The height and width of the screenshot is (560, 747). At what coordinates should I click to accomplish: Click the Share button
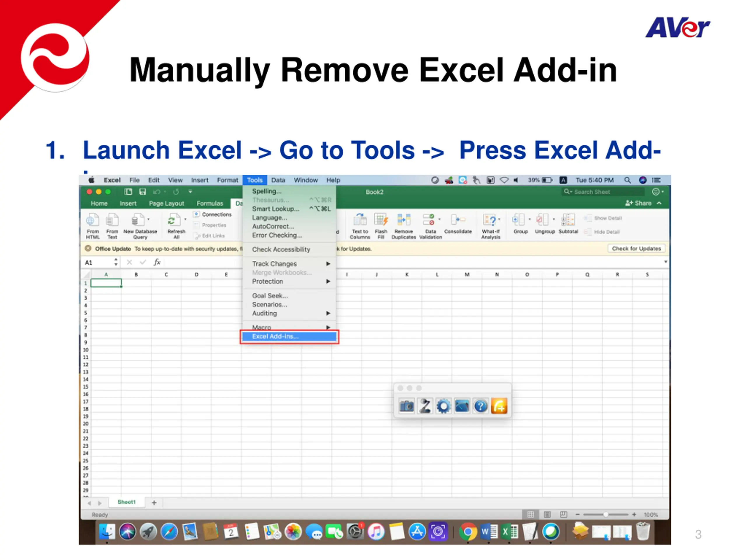click(638, 203)
